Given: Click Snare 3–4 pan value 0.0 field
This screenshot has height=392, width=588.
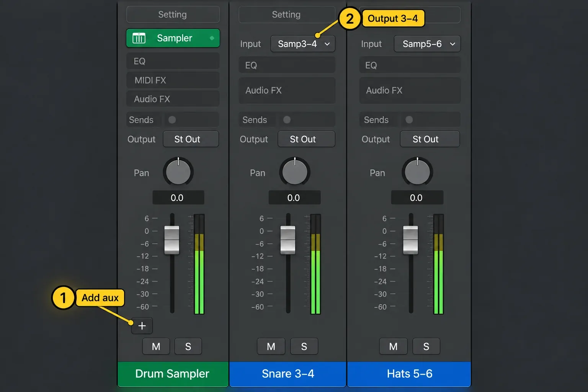Looking at the screenshot, I should [x=295, y=198].
